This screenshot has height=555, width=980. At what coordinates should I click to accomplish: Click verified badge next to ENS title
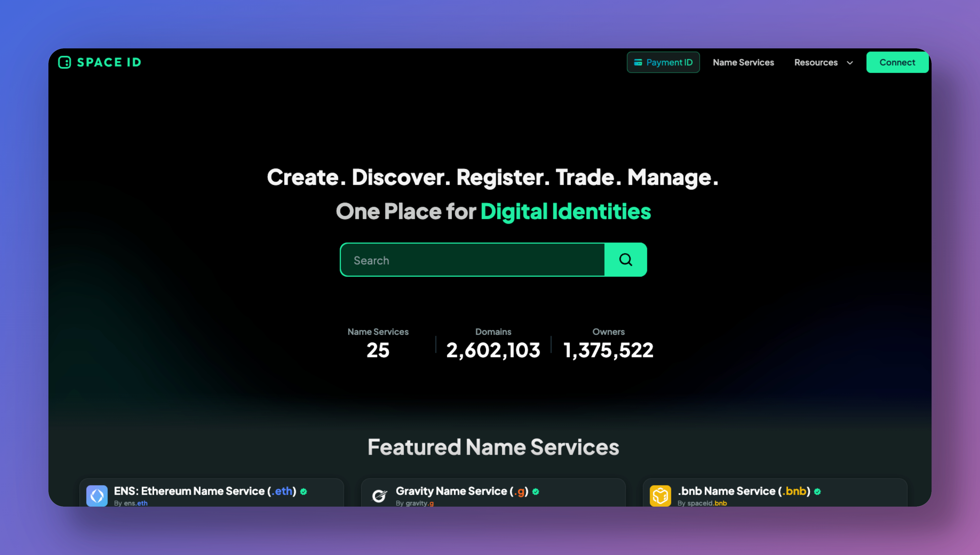click(304, 492)
